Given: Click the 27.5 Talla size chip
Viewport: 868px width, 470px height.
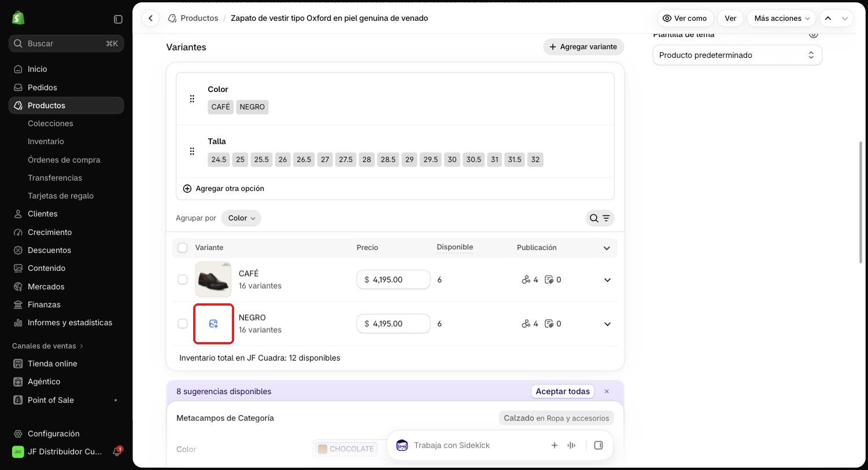Looking at the screenshot, I should click(x=346, y=160).
